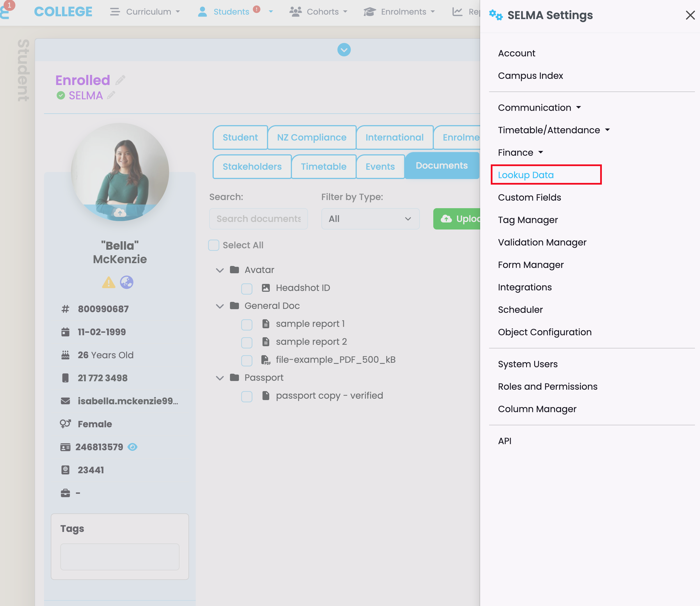Open the Stakeholders tab
This screenshot has height=606, width=700.
(252, 166)
